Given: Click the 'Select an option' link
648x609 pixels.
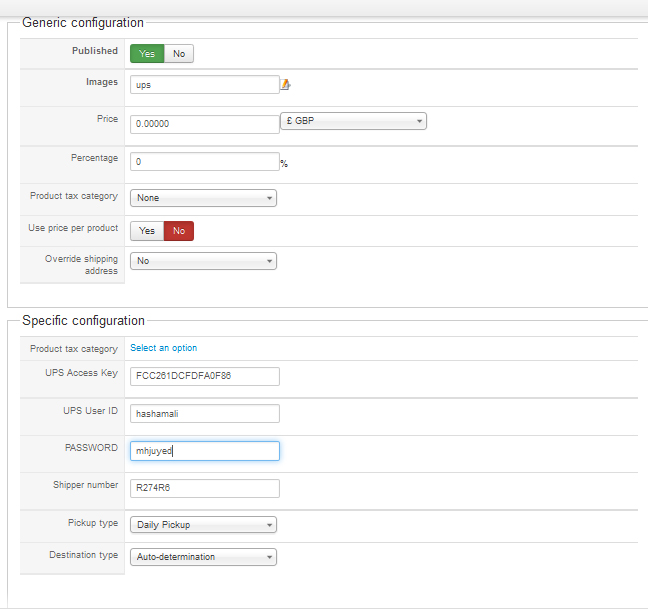Looking at the screenshot, I should tap(164, 348).
